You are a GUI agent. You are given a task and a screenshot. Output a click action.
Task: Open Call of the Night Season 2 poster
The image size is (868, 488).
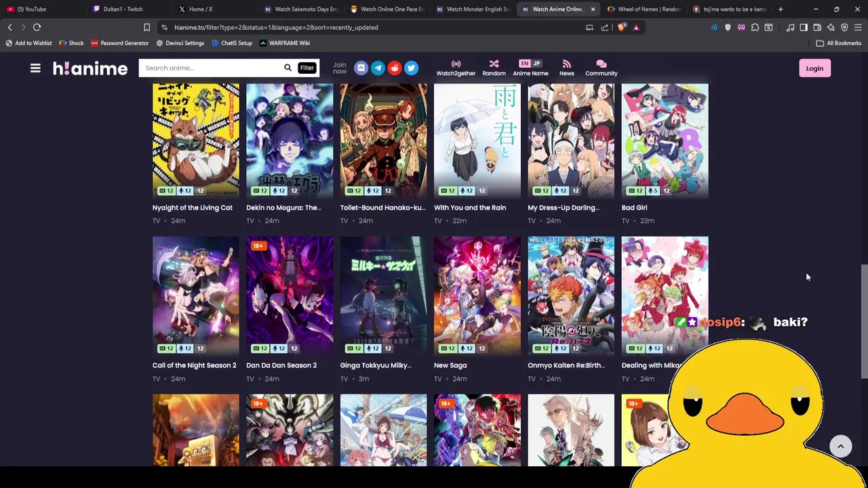tap(196, 296)
